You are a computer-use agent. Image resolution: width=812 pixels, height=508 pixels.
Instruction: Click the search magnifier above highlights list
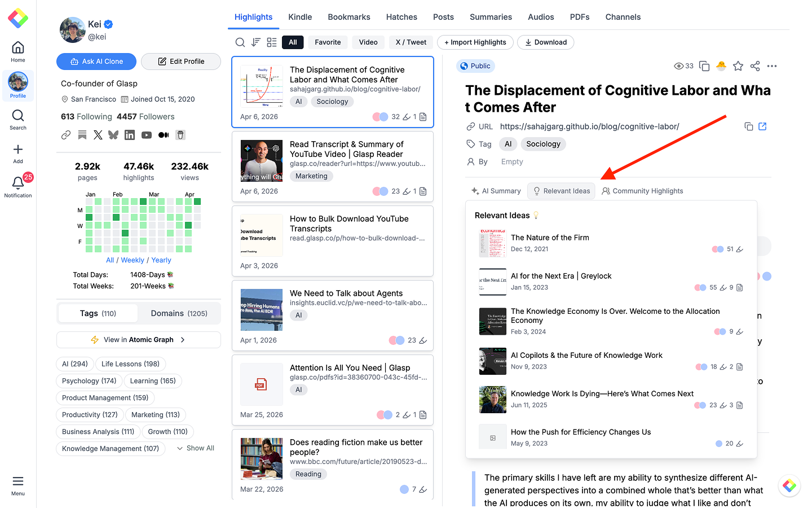[x=240, y=42]
